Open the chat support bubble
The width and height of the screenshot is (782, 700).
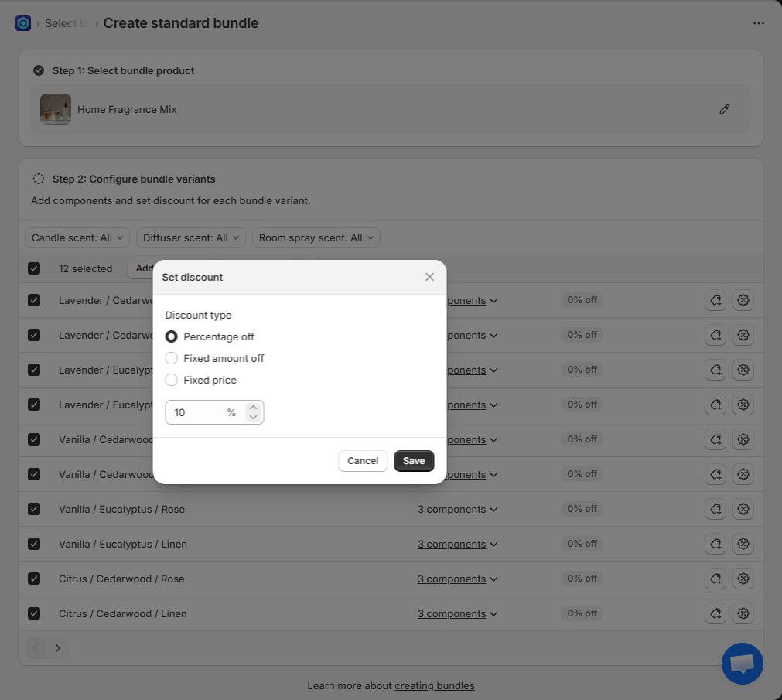click(x=742, y=664)
